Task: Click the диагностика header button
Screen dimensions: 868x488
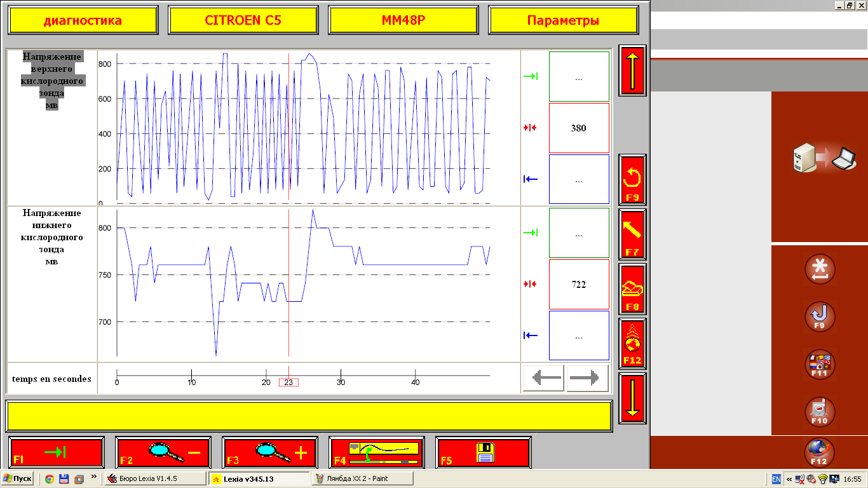Action: click(x=83, y=20)
